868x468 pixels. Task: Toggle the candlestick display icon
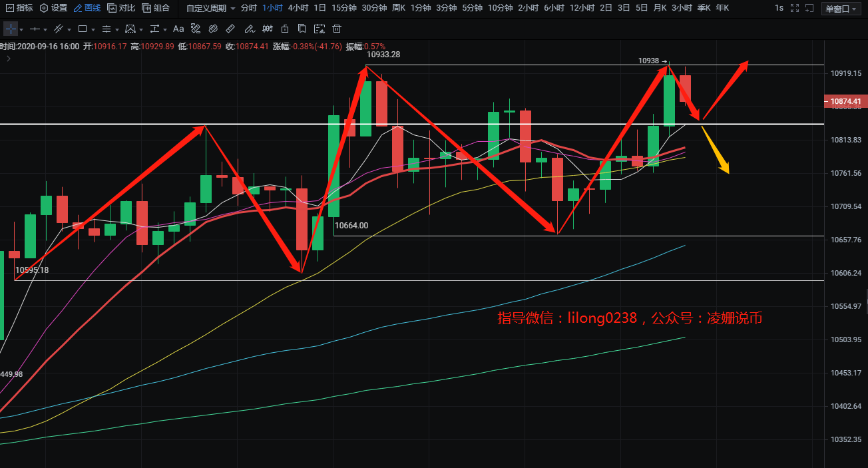pyautogui.click(x=266, y=29)
